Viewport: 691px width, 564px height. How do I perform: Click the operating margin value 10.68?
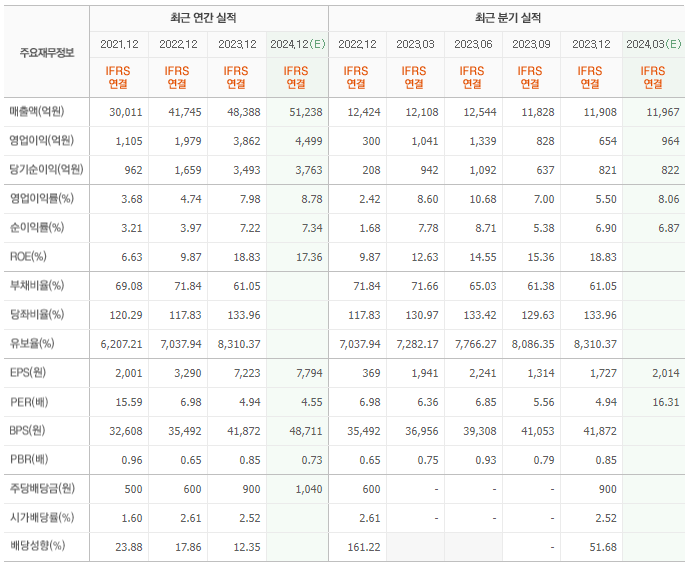pos(483,199)
